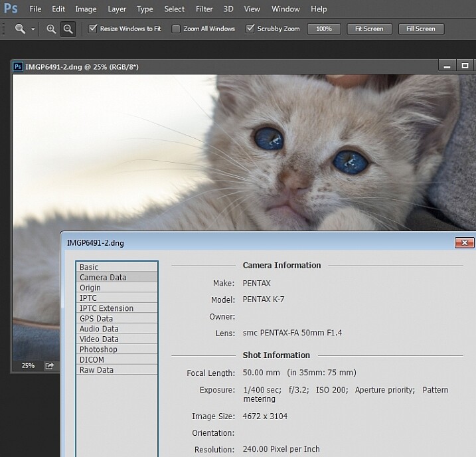The width and height of the screenshot is (476, 457).
Task: Click the Ps icon in document title bar
Action: [x=18, y=66]
